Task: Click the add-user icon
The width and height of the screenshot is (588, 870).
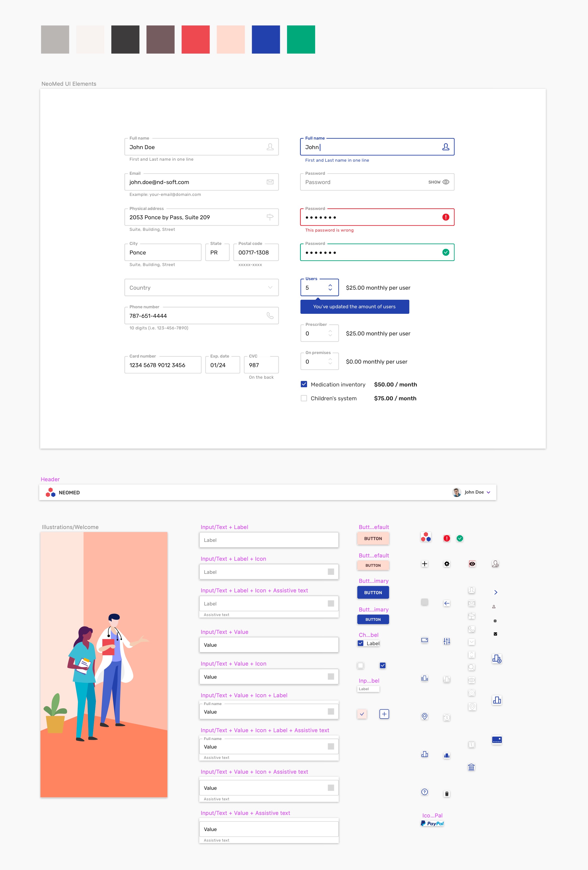Action: 496,564
